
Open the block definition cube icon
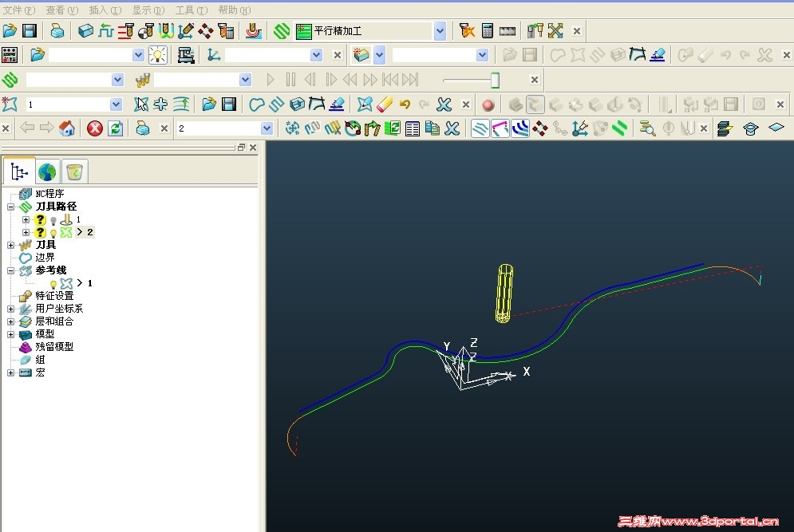pyautogui.click(x=85, y=31)
